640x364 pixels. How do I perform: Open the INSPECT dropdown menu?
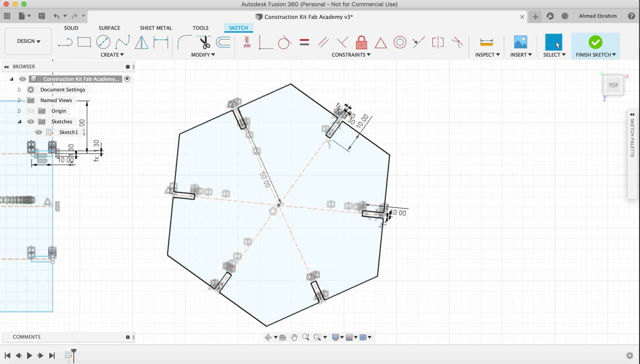click(x=487, y=55)
